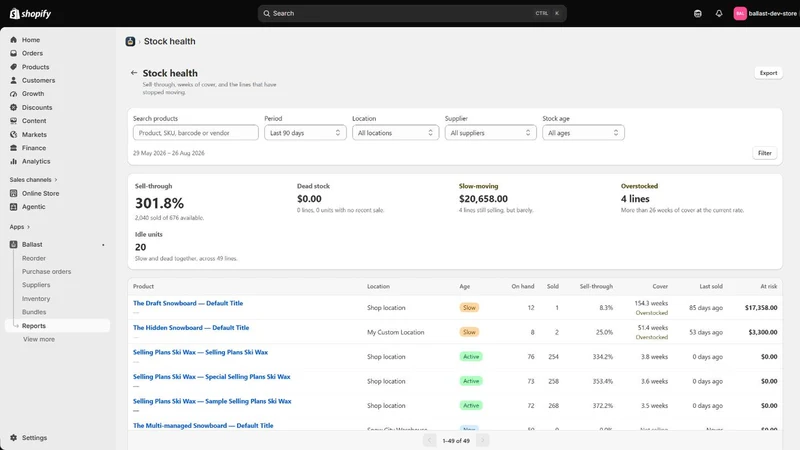
Task: Go back using the arrow beside Stock health
Action: 134,73
